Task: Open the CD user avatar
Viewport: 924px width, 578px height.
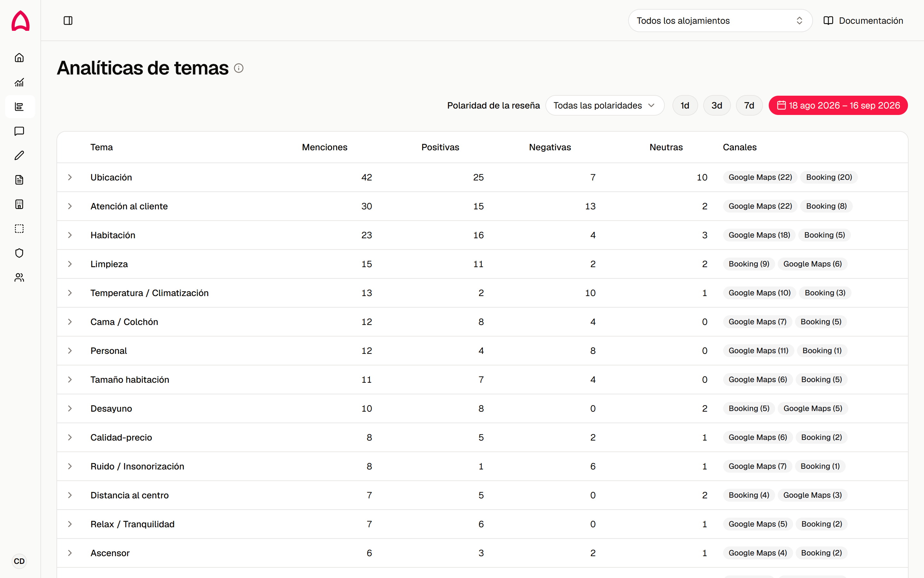Action: [x=19, y=561]
